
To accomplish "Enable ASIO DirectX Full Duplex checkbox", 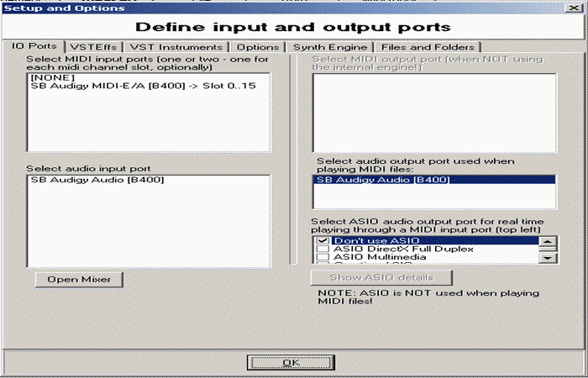I will pos(323,249).
